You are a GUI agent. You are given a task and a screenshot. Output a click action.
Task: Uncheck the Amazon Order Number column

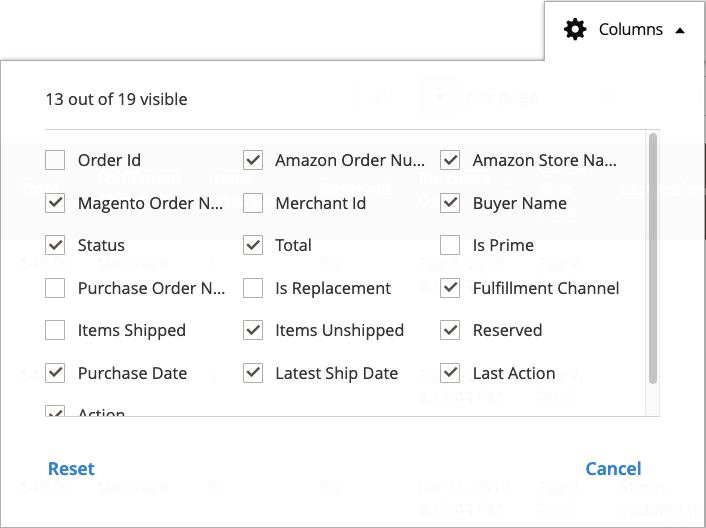[253, 160]
